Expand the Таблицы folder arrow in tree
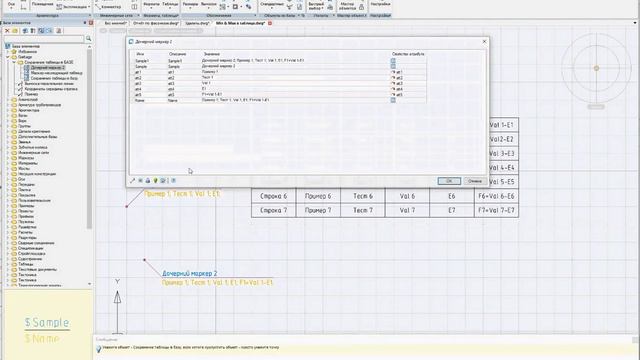The height and width of the screenshot is (360, 640). click(8, 264)
